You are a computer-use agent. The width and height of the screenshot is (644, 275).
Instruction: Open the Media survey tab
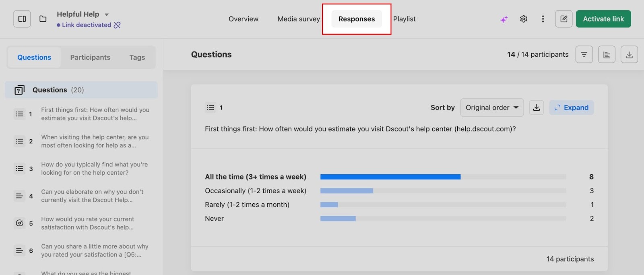click(299, 19)
